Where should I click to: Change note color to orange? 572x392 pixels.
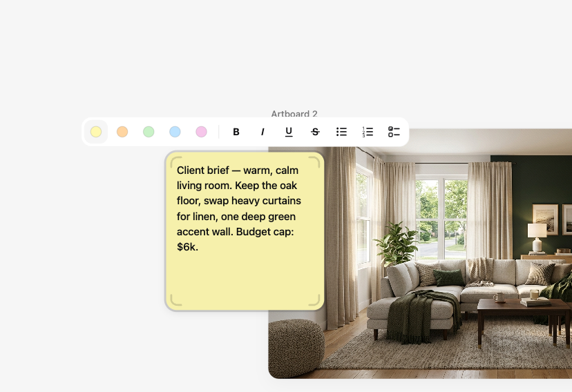coord(122,132)
